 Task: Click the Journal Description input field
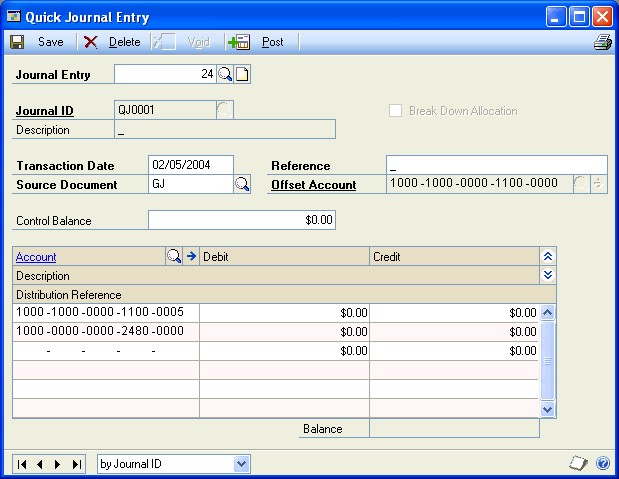click(225, 129)
